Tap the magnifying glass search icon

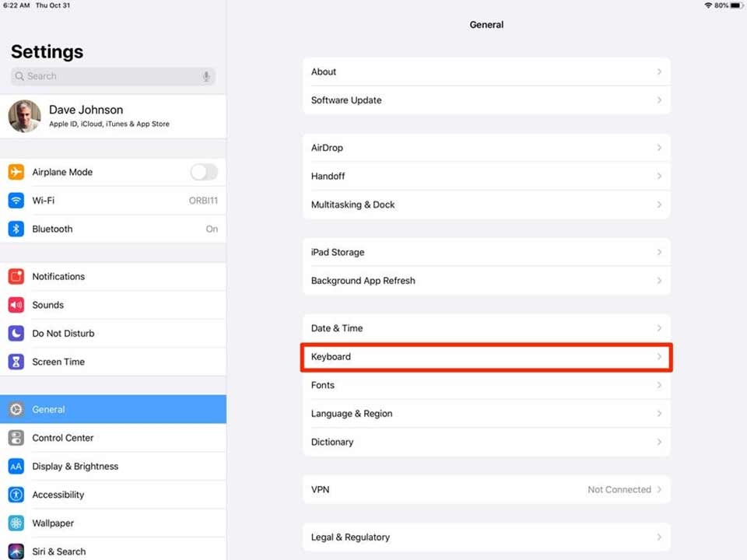pos(19,76)
